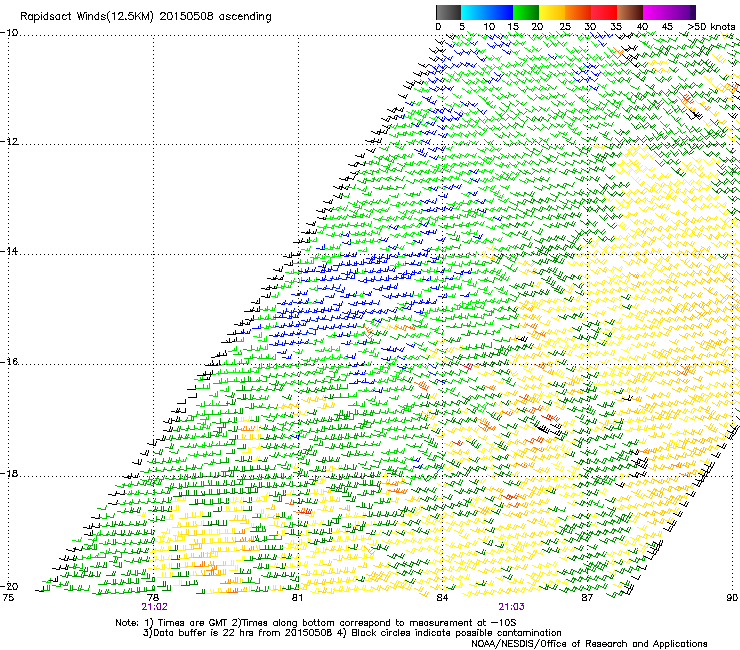Click the 81 longitude axis label

point(297,598)
